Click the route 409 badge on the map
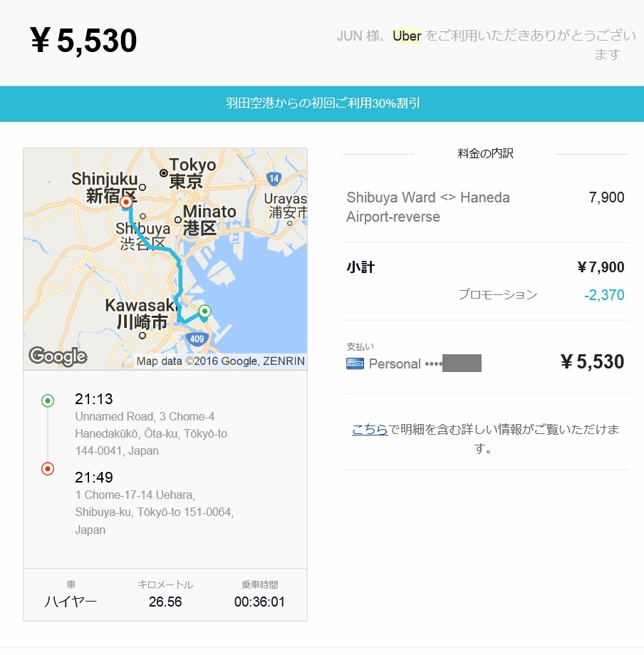The width and height of the screenshot is (644, 655). 199,339
